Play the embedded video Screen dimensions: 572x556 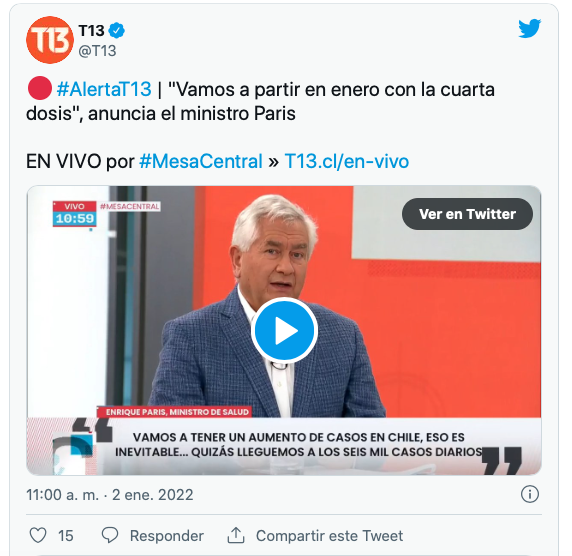tap(284, 331)
